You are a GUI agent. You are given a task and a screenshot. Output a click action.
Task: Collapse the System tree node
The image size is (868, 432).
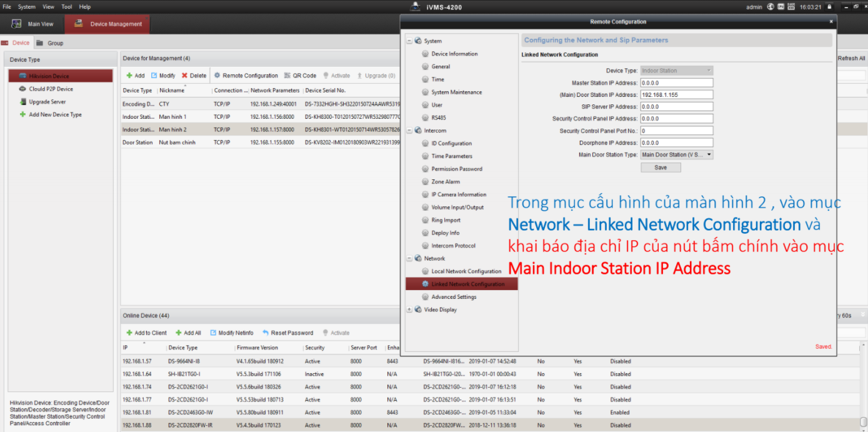pyautogui.click(x=409, y=41)
